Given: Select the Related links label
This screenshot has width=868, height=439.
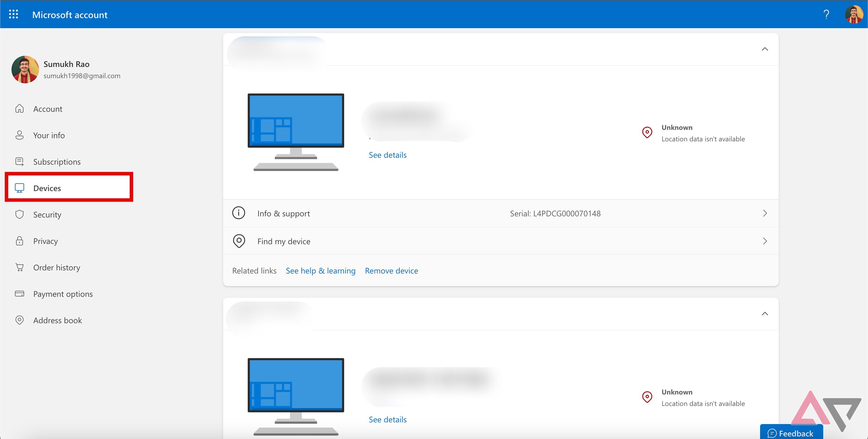Looking at the screenshot, I should coord(254,271).
